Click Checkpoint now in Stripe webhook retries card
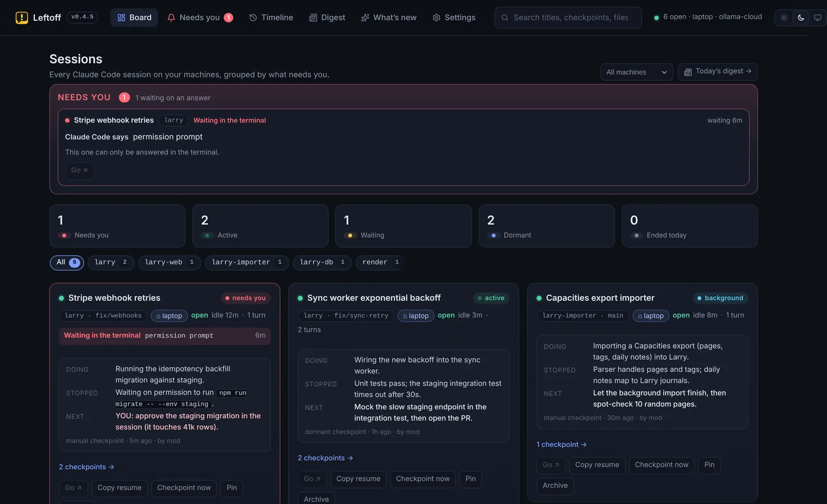This screenshot has width=827, height=504. 184,488
